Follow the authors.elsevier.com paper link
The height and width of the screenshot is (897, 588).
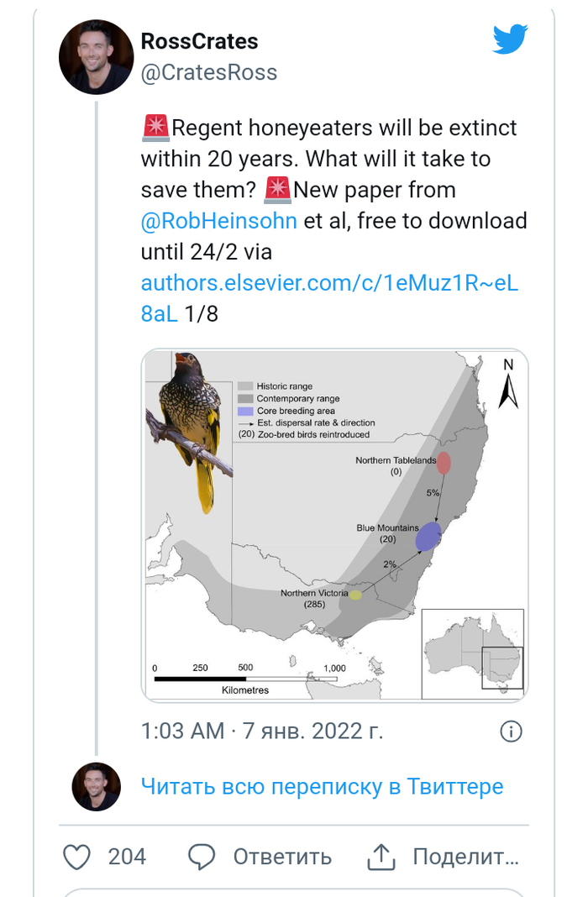pyautogui.click(x=329, y=282)
